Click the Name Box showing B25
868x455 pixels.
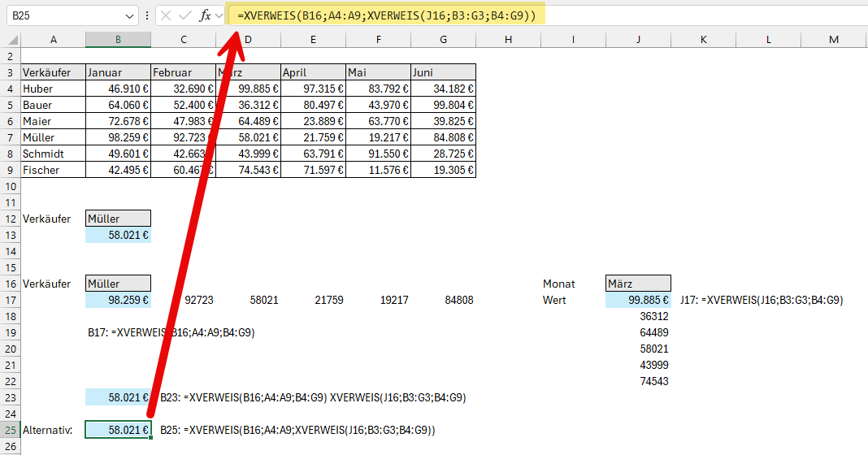pyautogui.click(x=63, y=15)
